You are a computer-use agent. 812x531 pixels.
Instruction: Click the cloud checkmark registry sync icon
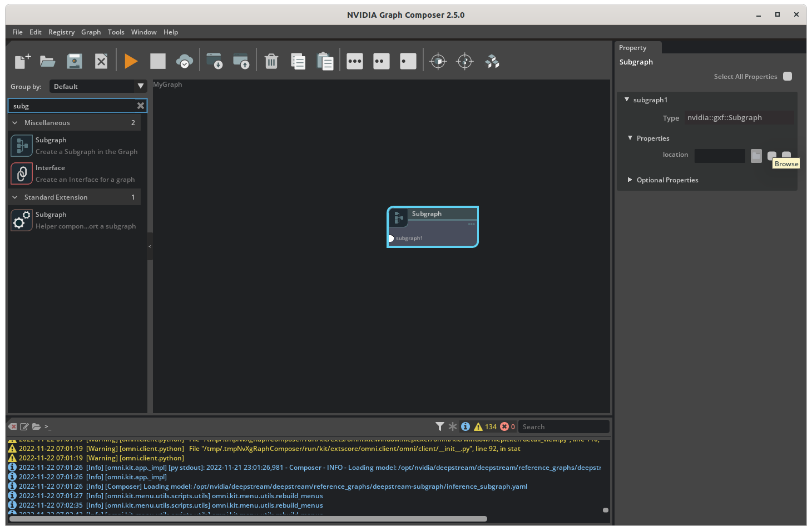point(185,61)
